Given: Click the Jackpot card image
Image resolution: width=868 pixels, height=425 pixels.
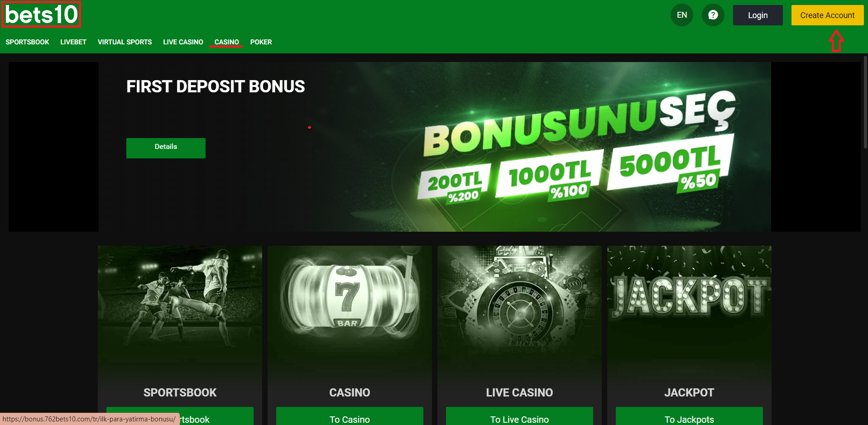Looking at the screenshot, I should (x=689, y=308).
